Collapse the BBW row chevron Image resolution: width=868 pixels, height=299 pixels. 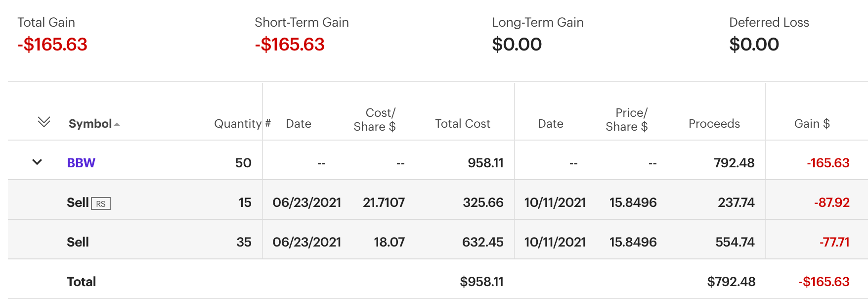tap(37, 162)
